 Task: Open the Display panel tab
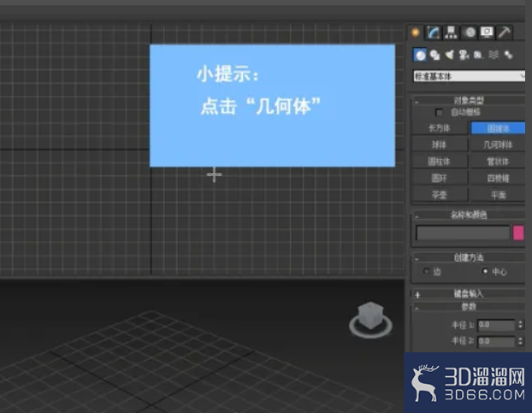(487, 32)
